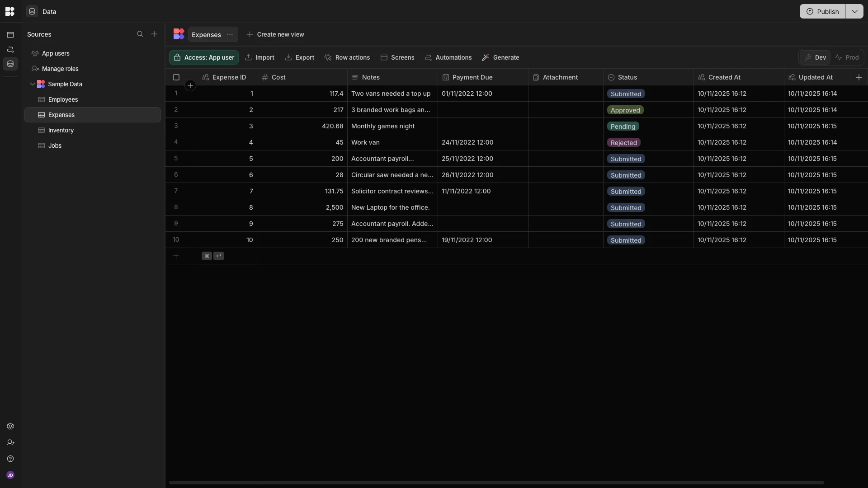
Task: Click the invite users icon in the sidebar
Action: pyautogui.click(x=10, y=442)
